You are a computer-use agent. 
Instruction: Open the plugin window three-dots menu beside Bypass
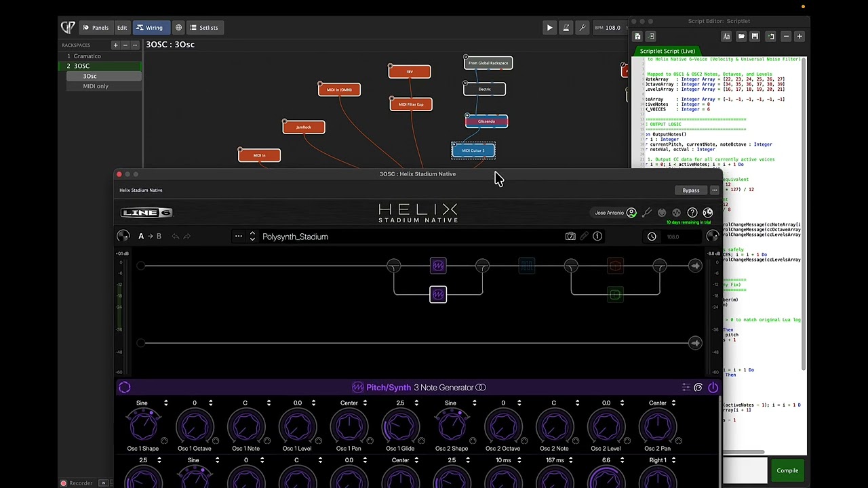(714, 190)
